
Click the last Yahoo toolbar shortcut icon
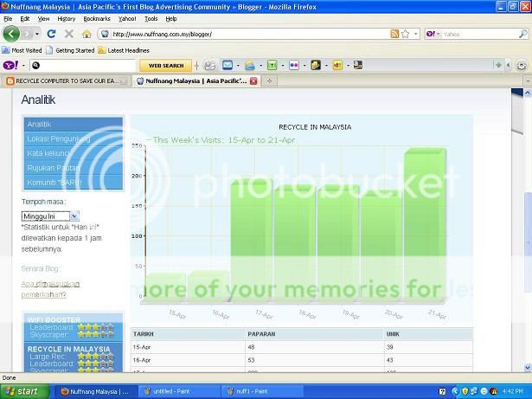pos(358,65)
